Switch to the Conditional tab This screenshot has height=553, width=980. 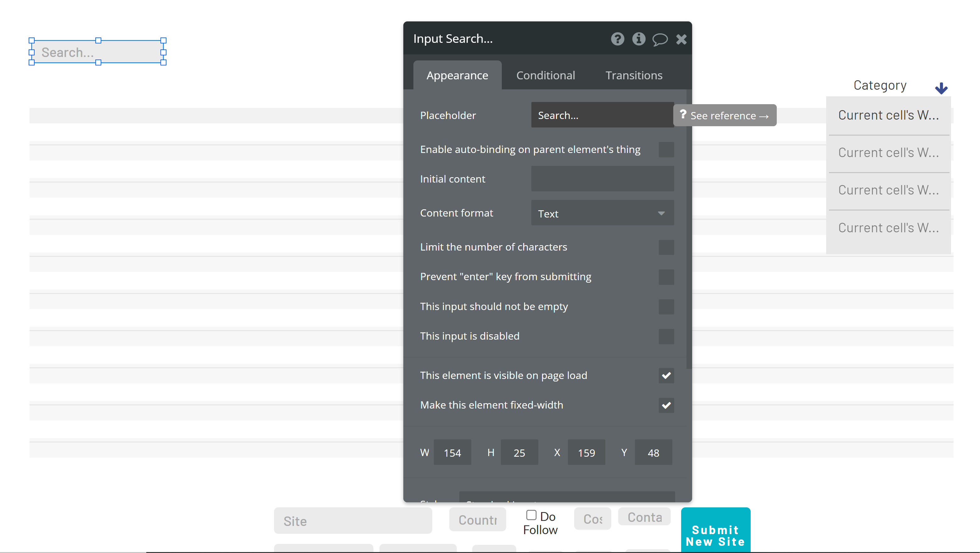point(546,75)
